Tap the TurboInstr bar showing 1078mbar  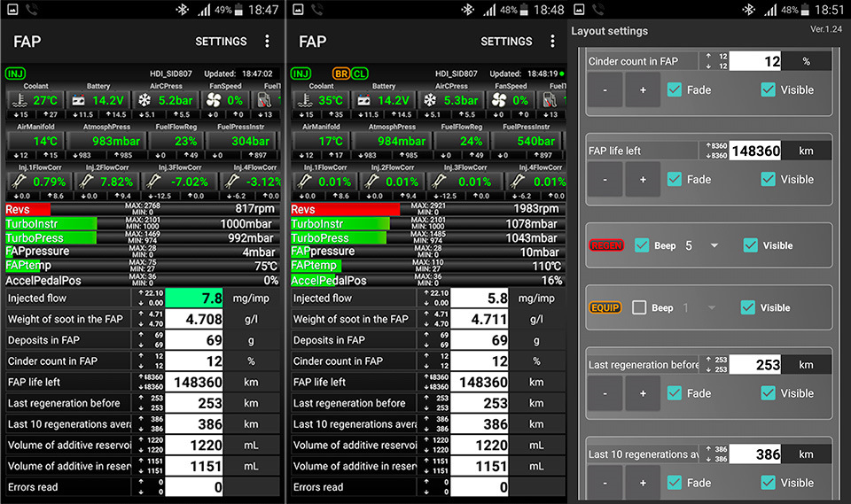point(427,223)
